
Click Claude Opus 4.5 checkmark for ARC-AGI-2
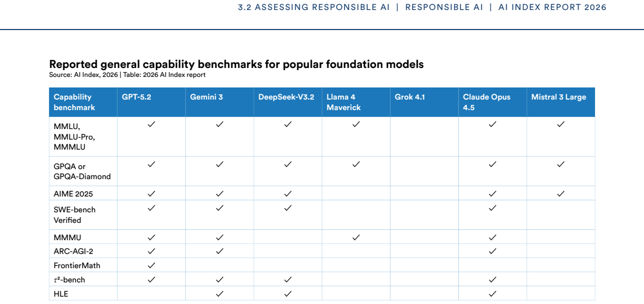point(492,251)
